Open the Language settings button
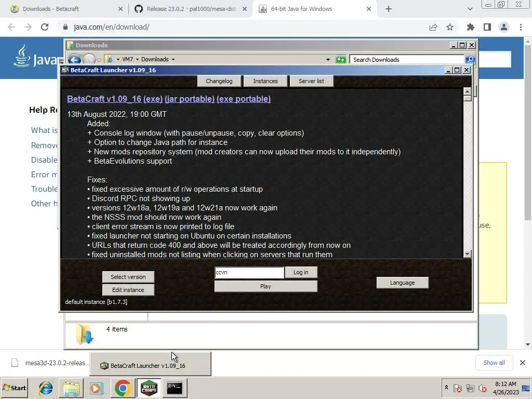Viewport: 532px width, 399px height. pos(403,283)
